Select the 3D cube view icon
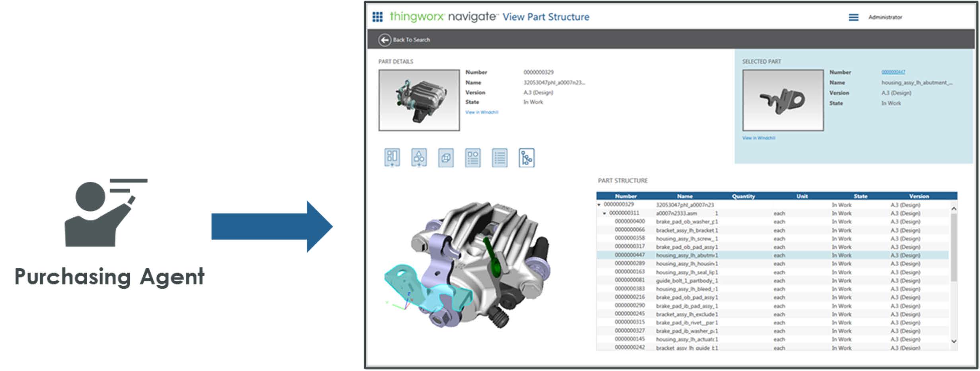The image size is (980, 371). pos(445,158)
